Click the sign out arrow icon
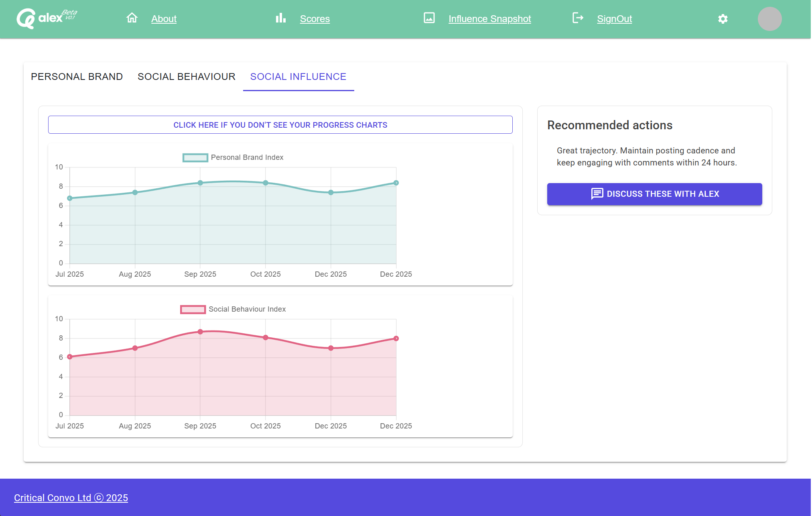Viewport: 812px width, 516px height. [578, 18]
